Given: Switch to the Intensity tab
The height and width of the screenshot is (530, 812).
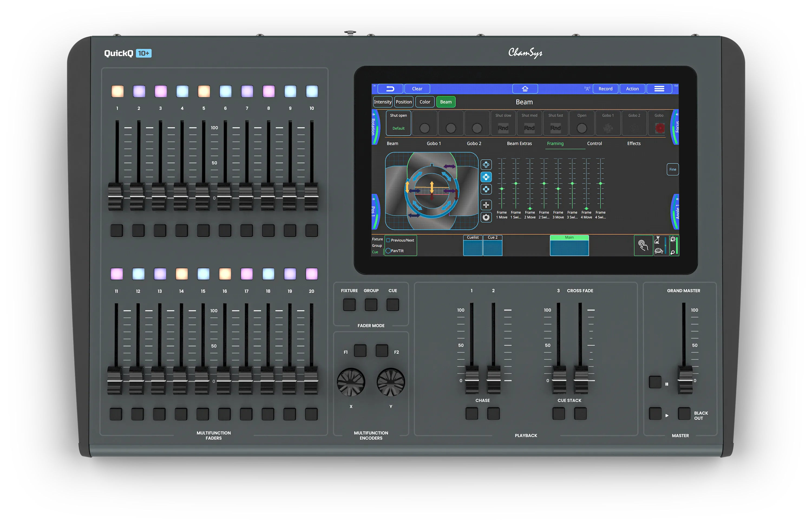Looking at the screenshot, I should pyautogui.click(x=382, y=102).
